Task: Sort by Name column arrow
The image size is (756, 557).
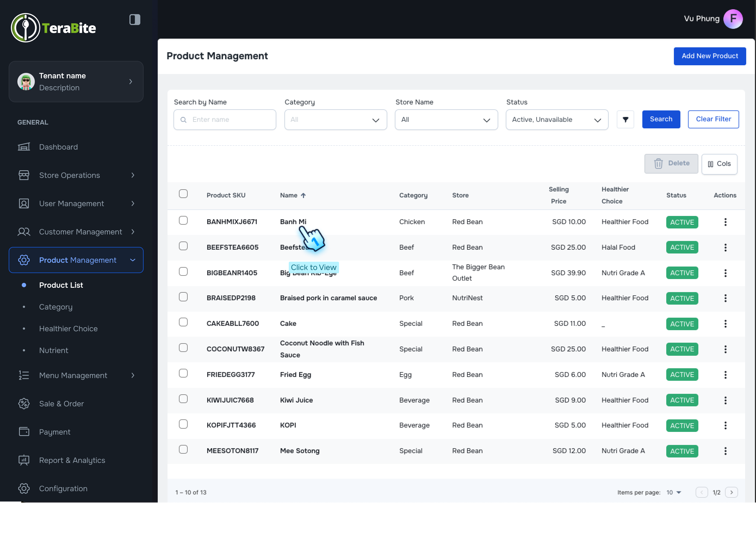Action: point(303,196)
